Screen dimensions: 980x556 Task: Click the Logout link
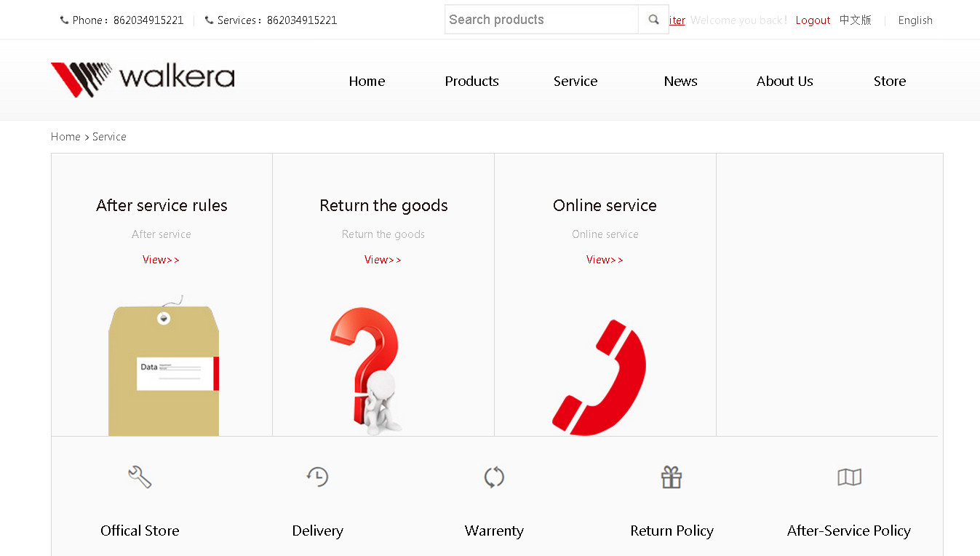[x=813, y=20]
